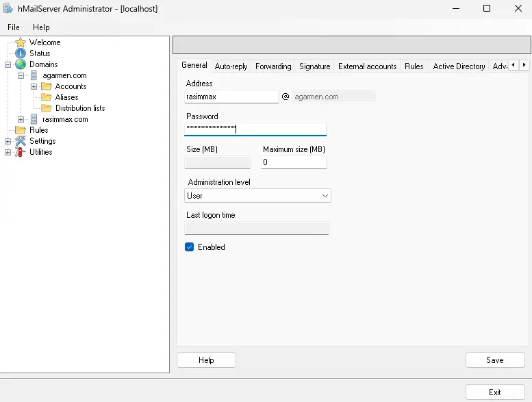Select Domains in the tree
The image size is (532, 402).
[43, 64]
